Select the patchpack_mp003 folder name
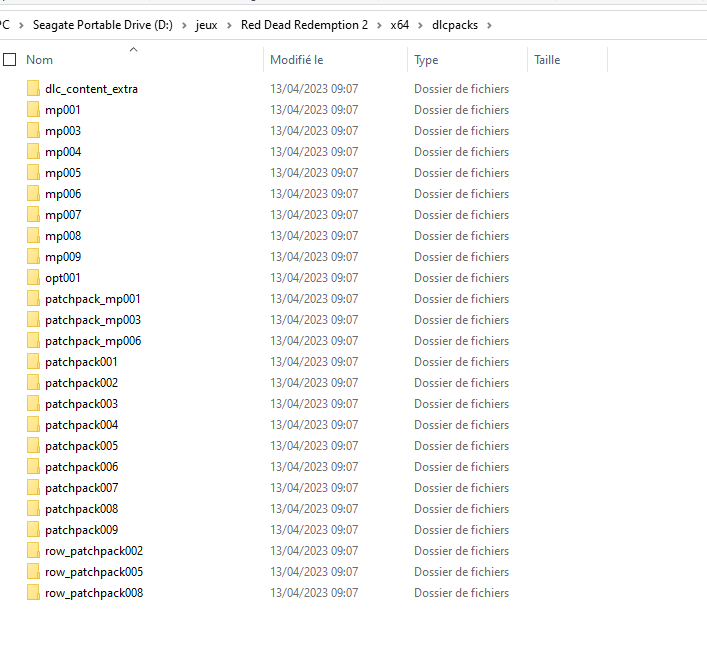The image size is (707, 657). tap(93, 320)
